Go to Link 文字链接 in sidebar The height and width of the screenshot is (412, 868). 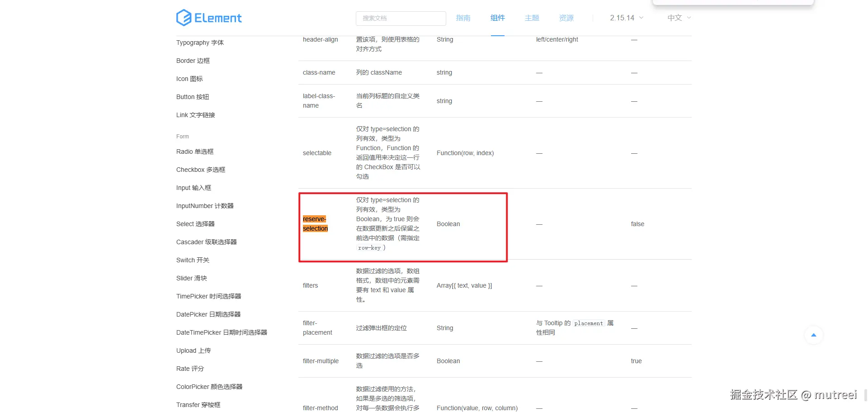tap(196, 115)
